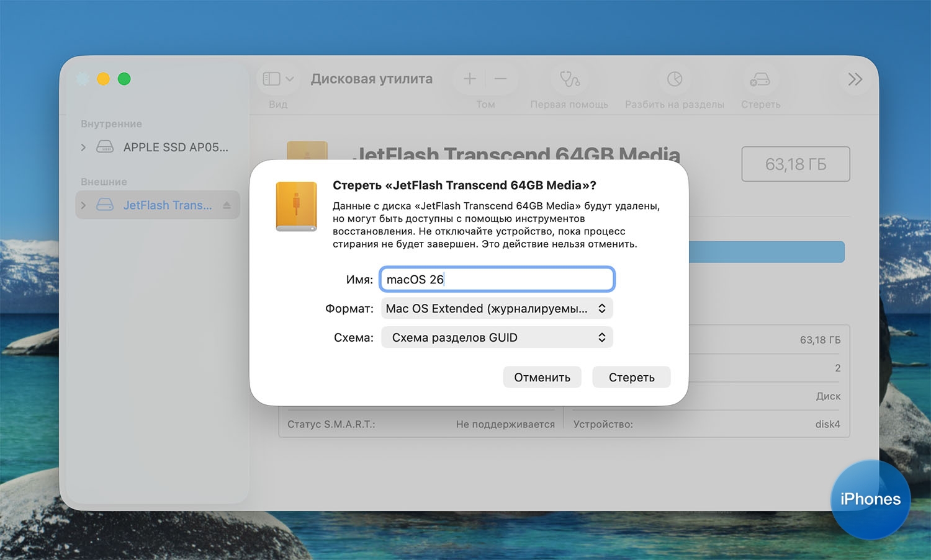Cancel erasing with the Отменить button

(542, 377)
